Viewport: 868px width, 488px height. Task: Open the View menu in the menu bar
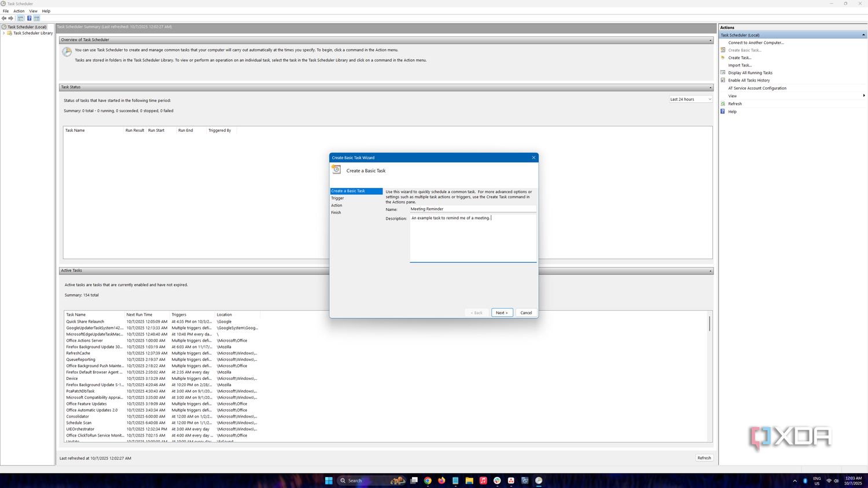[x=33, y=11]
